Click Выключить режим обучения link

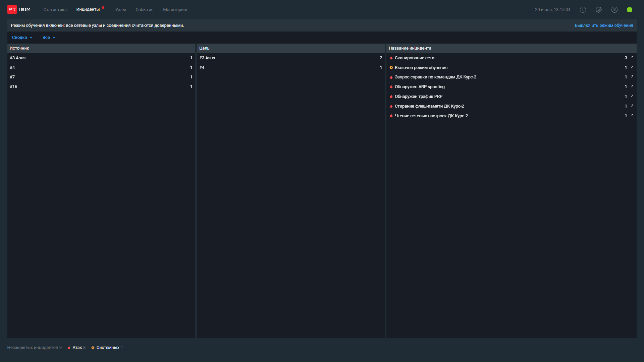click(604, 25)
